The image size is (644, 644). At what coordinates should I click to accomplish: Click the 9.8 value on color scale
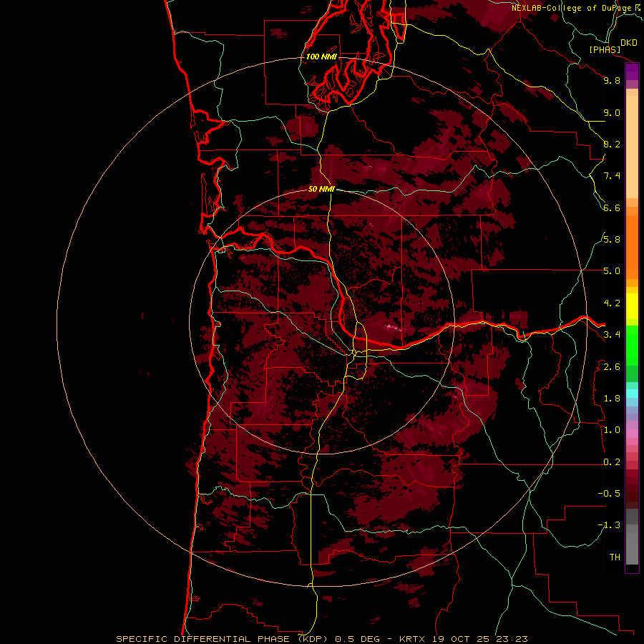tap(612, 80)
